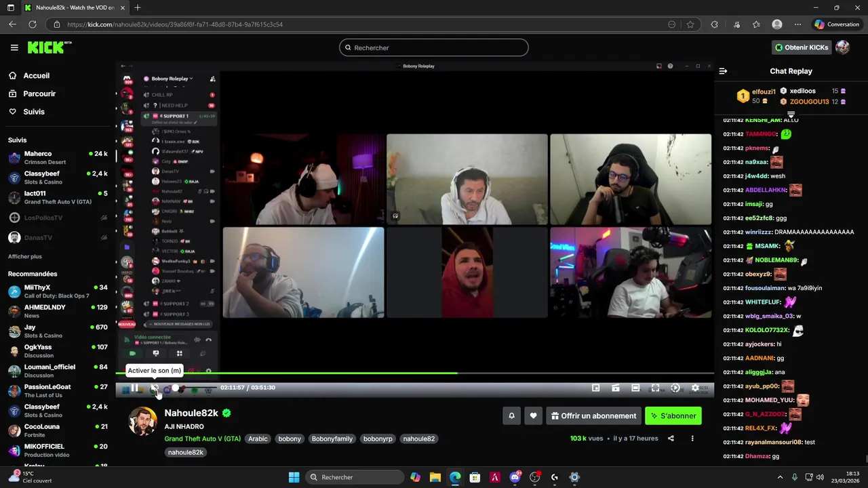Screen dimensions: 868x488
Task: Focus the Rechercher search field on Kick
Action: [434, 47]
